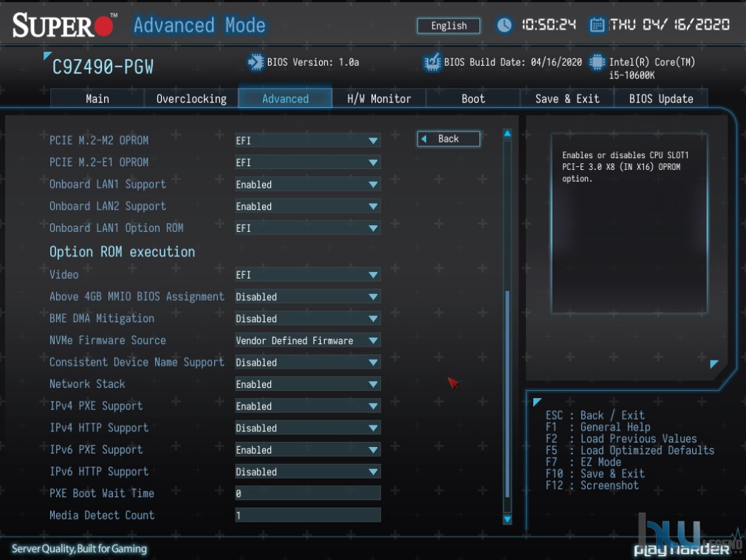Image resolution: width=746 pixels, height=560 pixels.
Task: Click the vertical scrollbar thumb
Action: (507, 394)
